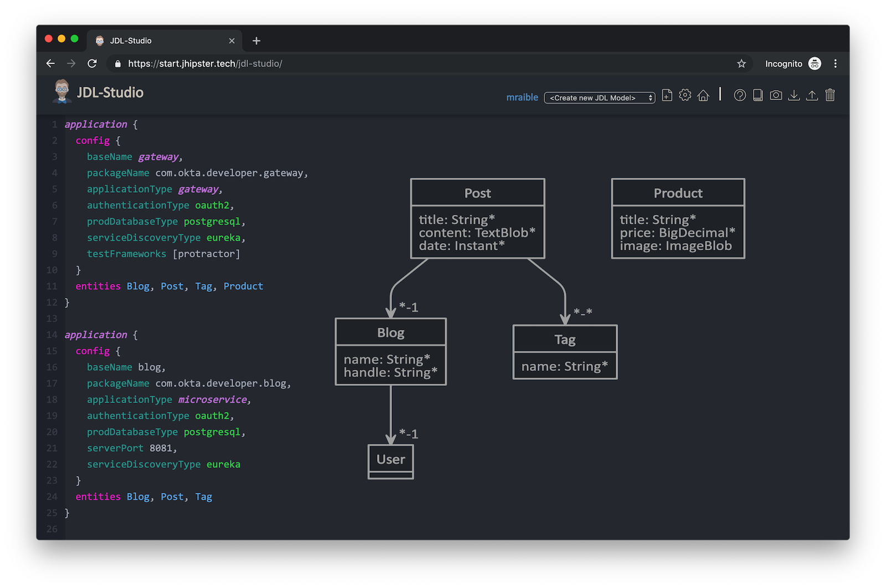Image resolution: width=886 pixels, height=588 pixels.
Task: Open settings with the gear icon
Action: pos(685,95)
